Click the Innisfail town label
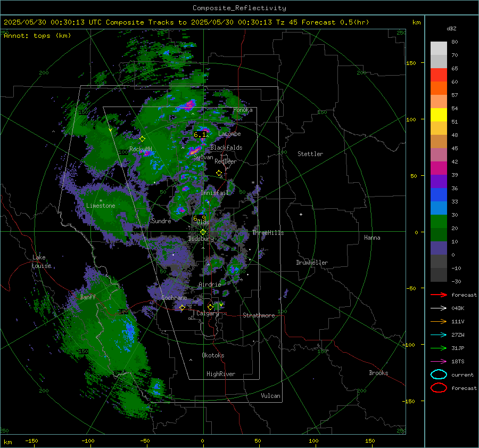The image size is (479, 448). 214,193
